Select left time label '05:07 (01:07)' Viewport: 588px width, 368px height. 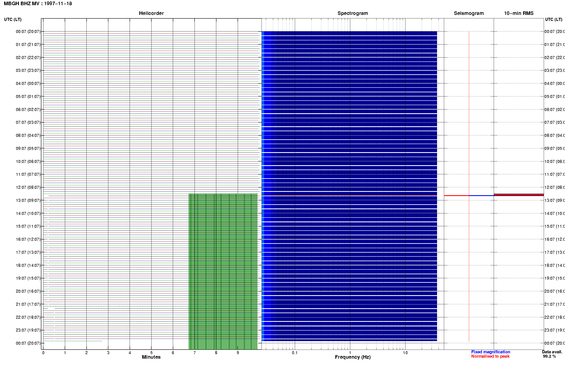click(28, 96)
